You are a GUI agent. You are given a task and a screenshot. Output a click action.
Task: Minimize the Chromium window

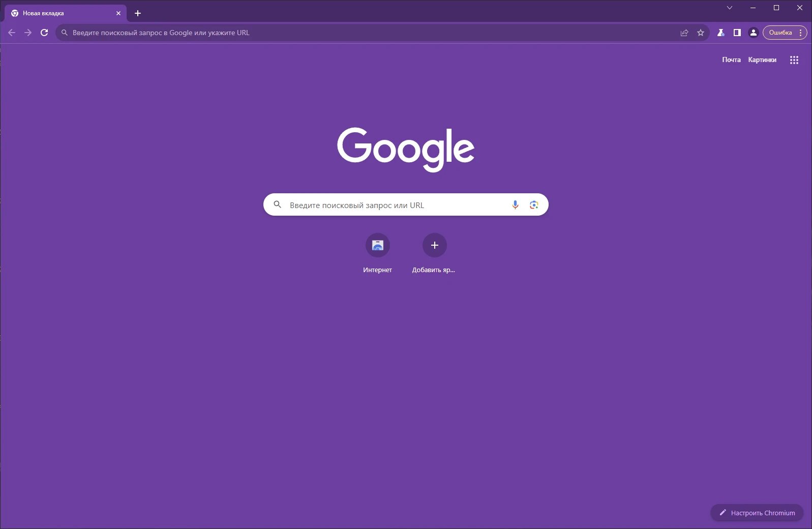[x=753, y=8]
